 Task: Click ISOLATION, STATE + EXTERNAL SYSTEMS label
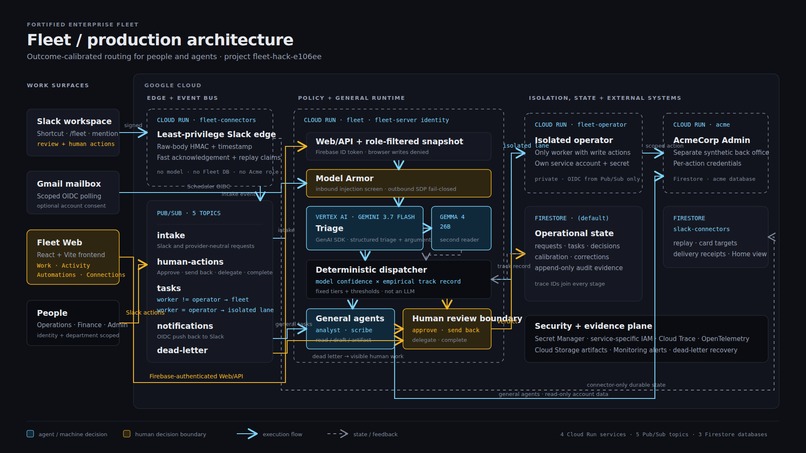(x=604, y=98)
